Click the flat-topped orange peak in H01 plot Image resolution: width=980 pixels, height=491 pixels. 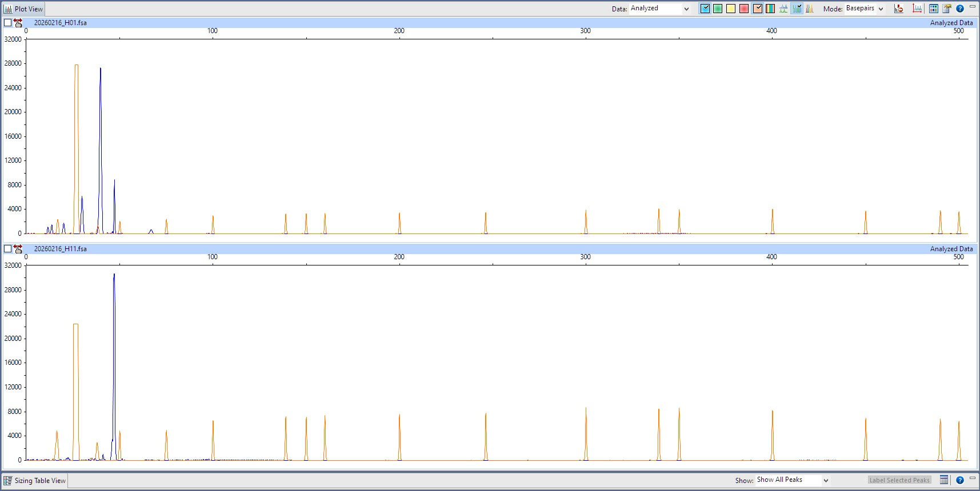pos(77,148)
